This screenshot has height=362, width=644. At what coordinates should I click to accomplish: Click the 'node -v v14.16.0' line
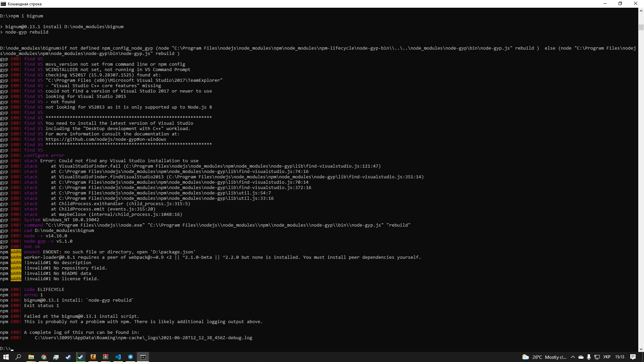(34, 236)
